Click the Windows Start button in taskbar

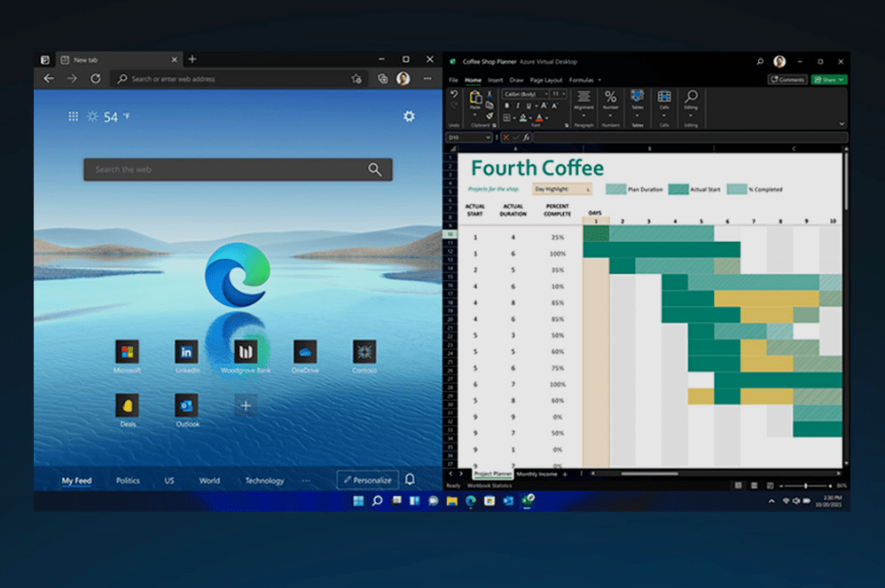pos(358,501)
